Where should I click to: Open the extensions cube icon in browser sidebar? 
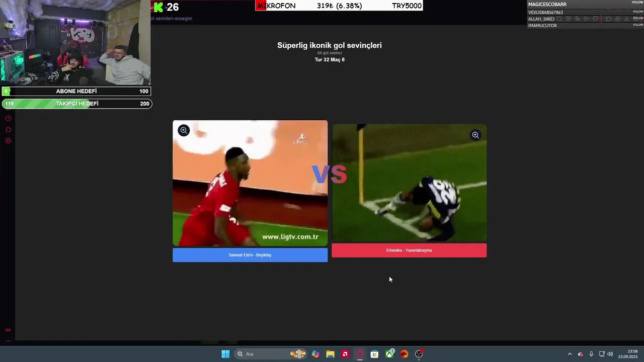click(x=8, y=130)
